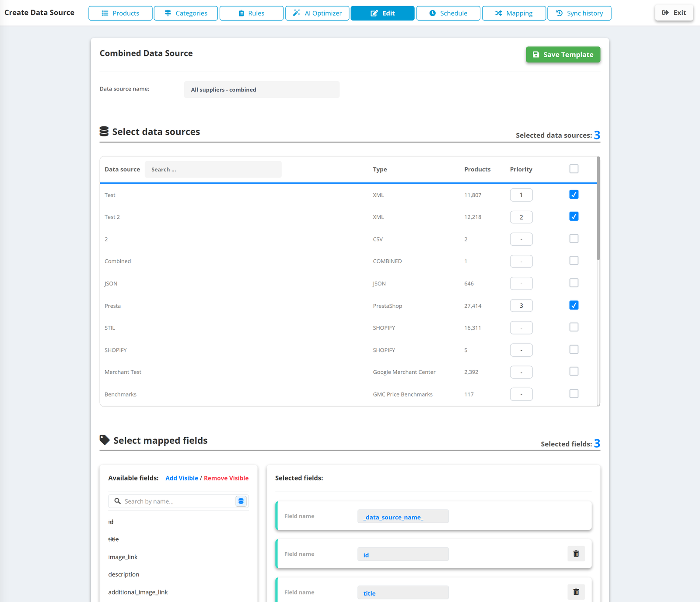This screenshot has height=602, width=700.
Task: Enable the Combined data source checkbox
Action: 574,261
